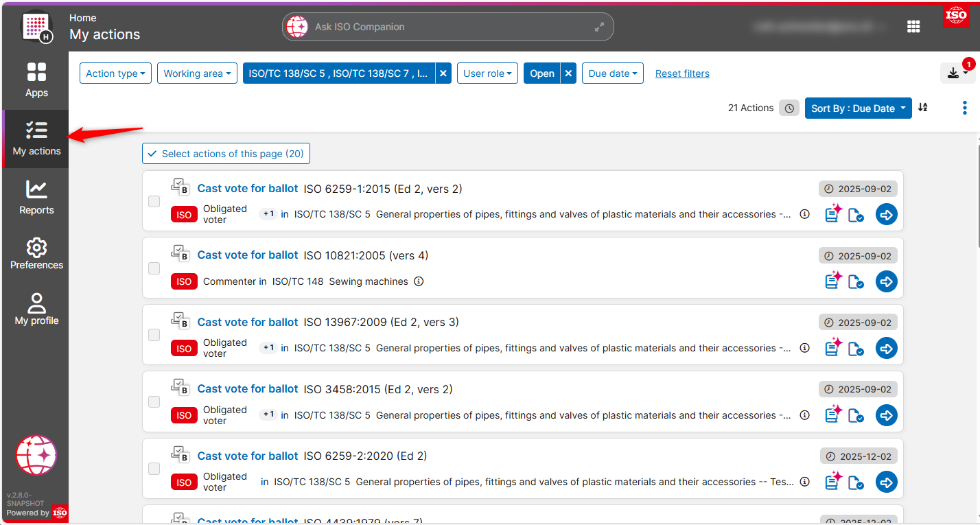Open AI summary icon for ISO 6259-1:2015
The width and height of the screenshot is (980, 525).
tap(833, 213)
